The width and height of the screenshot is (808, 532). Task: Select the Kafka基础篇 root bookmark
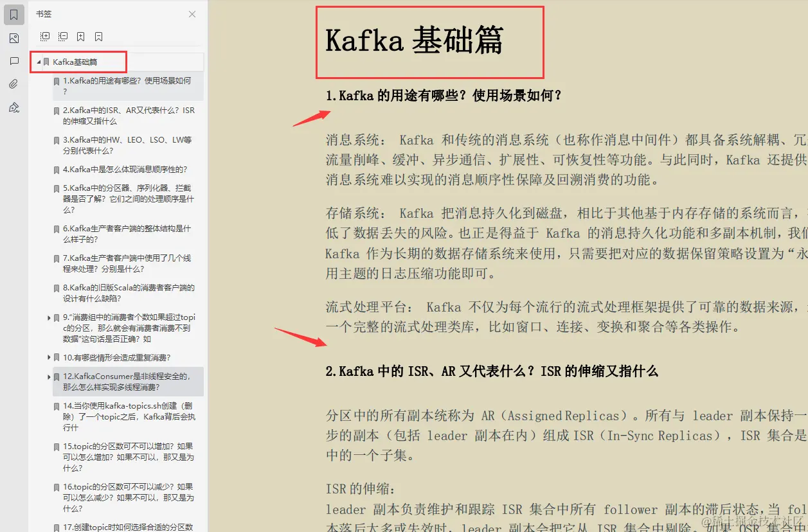[x=75, y=62]
